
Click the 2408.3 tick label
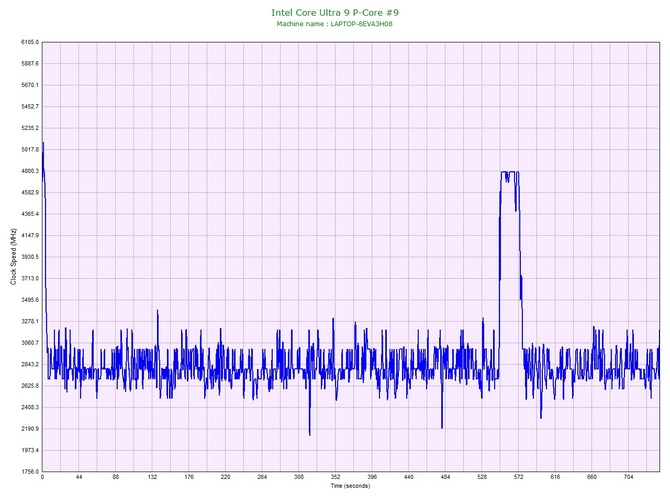pos(30,407)
